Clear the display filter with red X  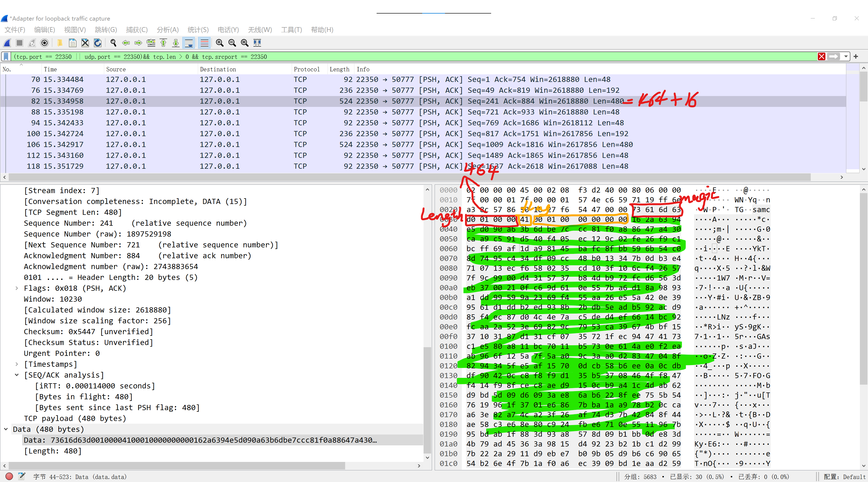point(822,57)
